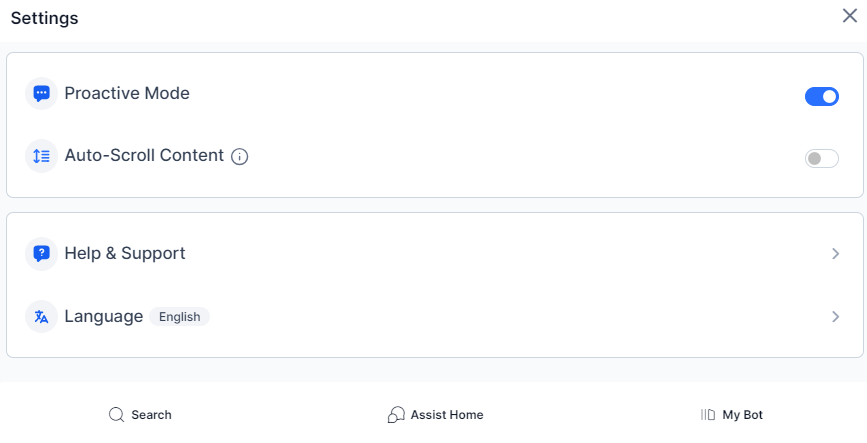Click the Proactive Mode label text

pos(127,94)
